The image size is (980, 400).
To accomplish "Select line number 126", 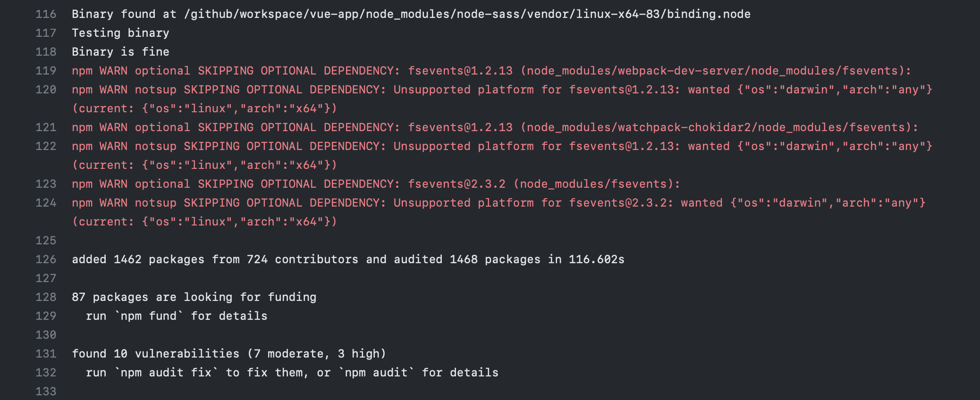I will 46,259.
